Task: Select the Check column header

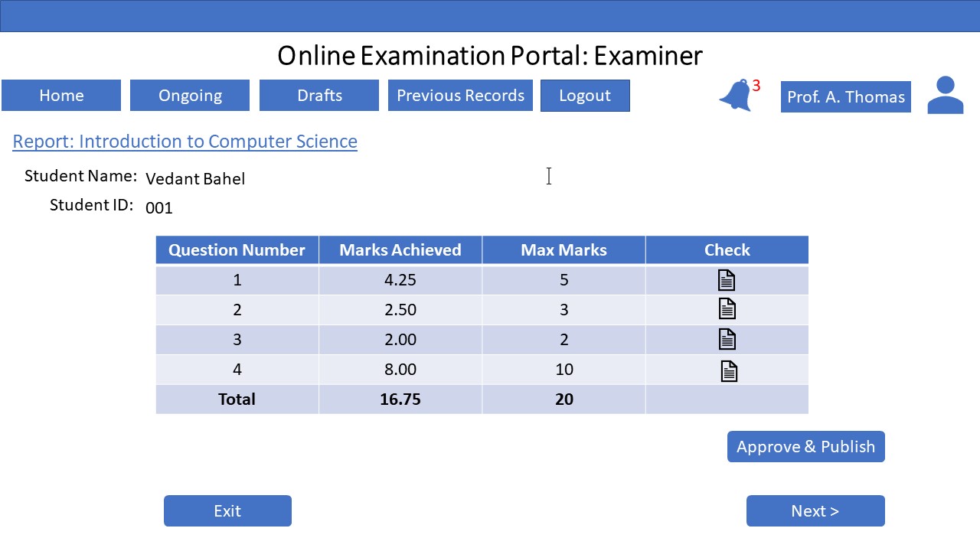Action: [727, 250]
